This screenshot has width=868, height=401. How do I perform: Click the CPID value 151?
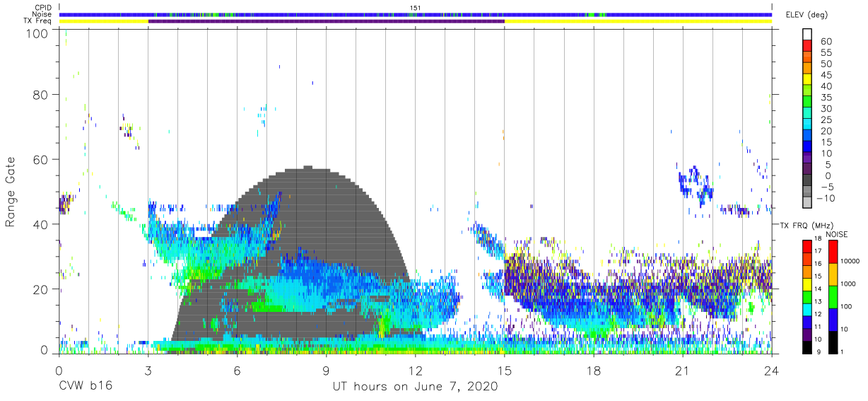pos(416,8)
